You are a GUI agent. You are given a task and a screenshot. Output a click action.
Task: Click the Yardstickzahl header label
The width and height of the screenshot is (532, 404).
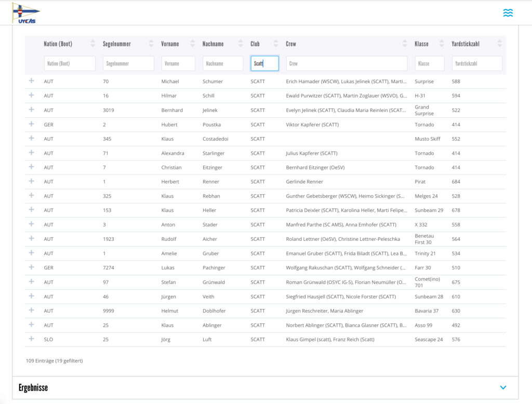click(x=465, y=44)
